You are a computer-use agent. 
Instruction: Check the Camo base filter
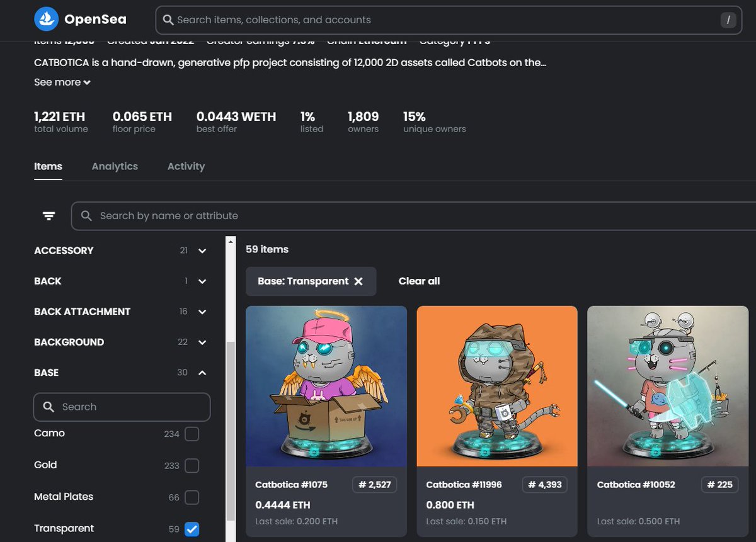point(192,434)
